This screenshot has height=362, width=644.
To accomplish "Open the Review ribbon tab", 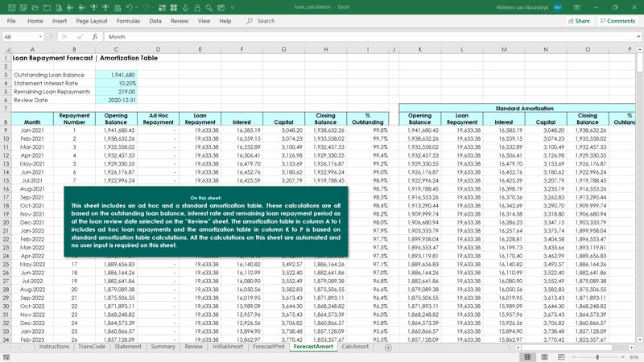I will tap(180, 21).
